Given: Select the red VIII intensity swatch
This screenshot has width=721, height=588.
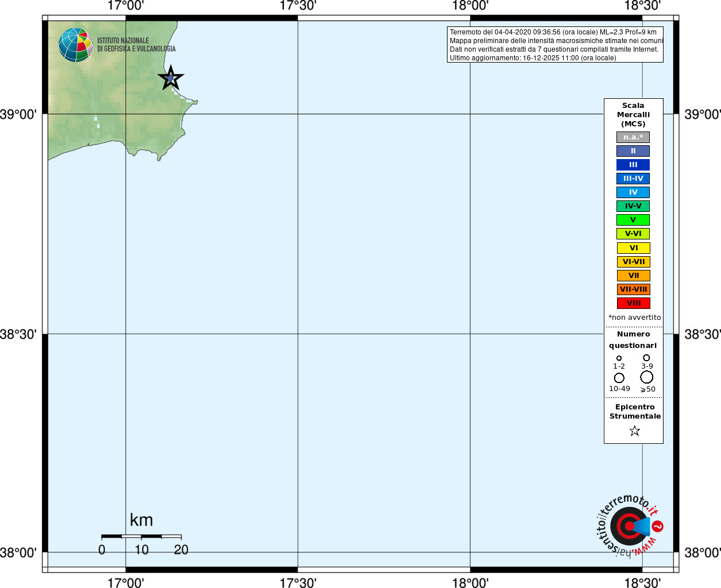Looking at the screenshot, I should pos(633,303).
